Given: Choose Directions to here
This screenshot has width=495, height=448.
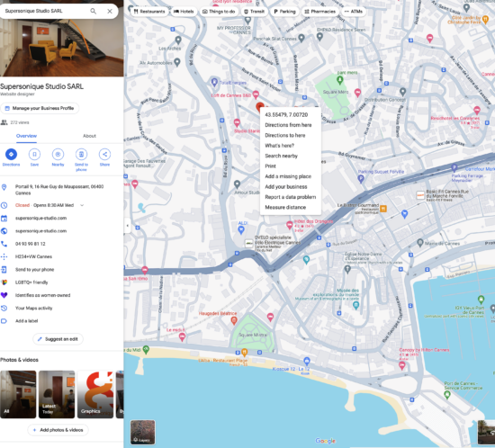Looking at the screenshot, I should click(285, 136).
